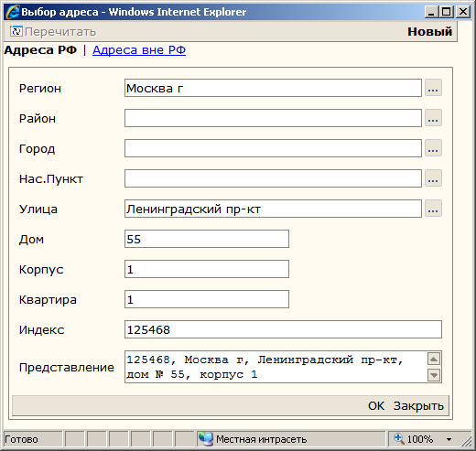Open the Город lookup ellipsis button
This screenshot has height=451, width=476.
pos(433,148)
